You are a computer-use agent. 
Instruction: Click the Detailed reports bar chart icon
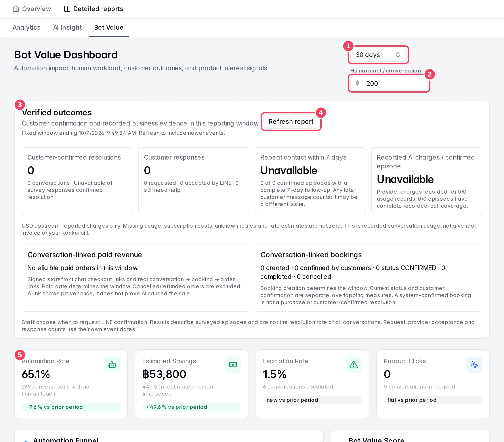(x=67, y=9)
